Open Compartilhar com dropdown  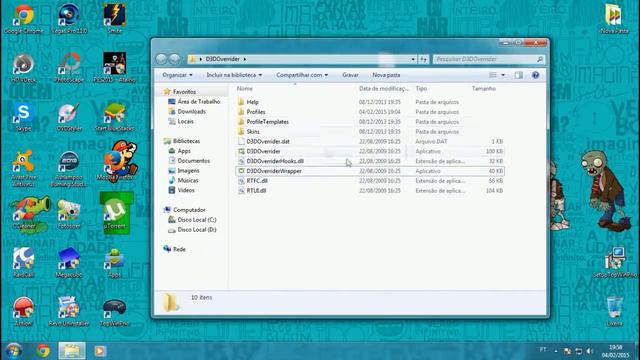click(x=302, y=75)
